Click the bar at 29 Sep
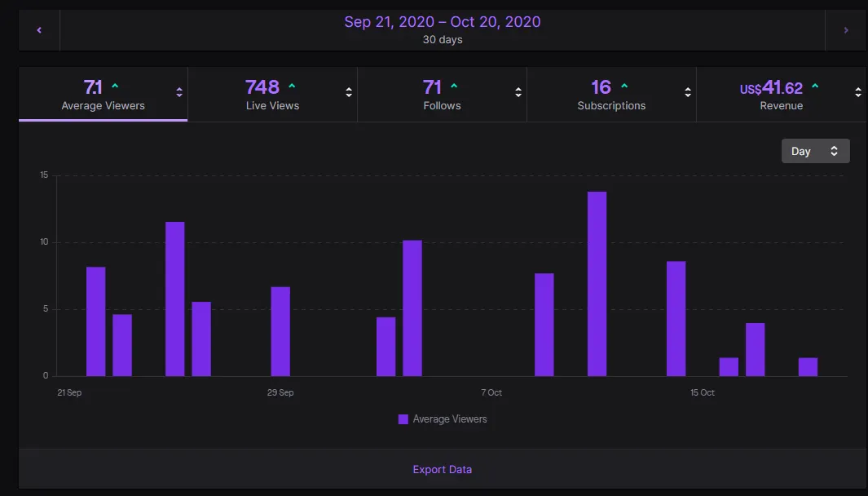Viewport: 868px width, 496px height. (x=280, y=331)
